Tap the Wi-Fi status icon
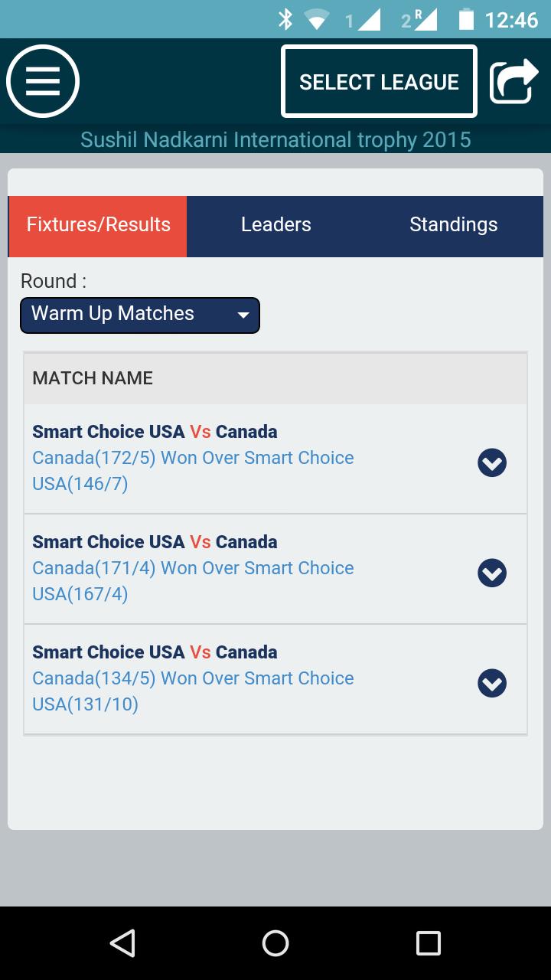551x980 pixels. [315, 19]
